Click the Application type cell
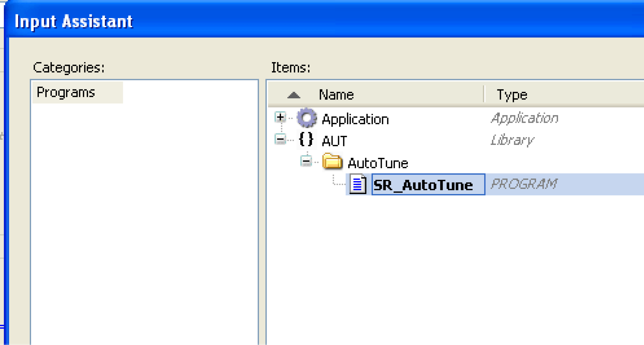 524,118
